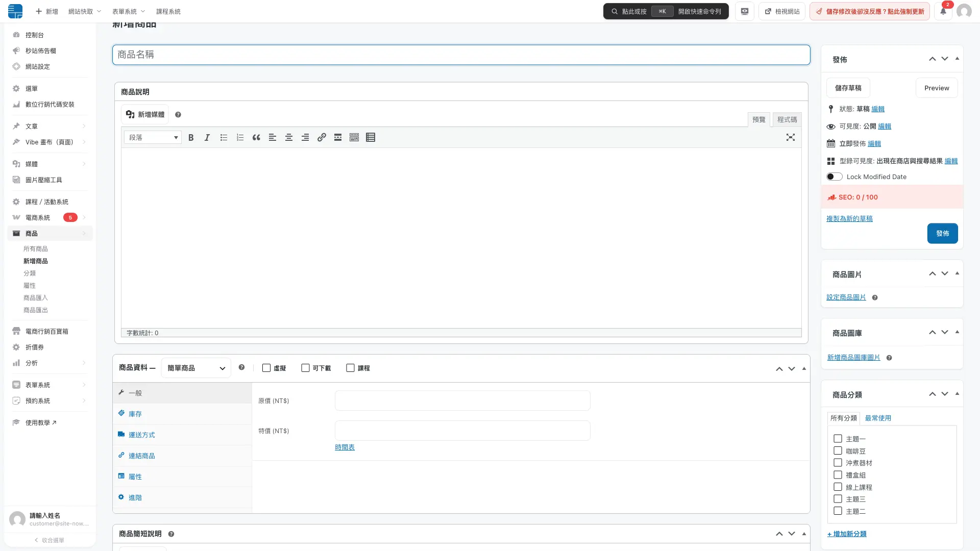Click the insert link icon
Screen dimensions: 980x551
point(322,138)
